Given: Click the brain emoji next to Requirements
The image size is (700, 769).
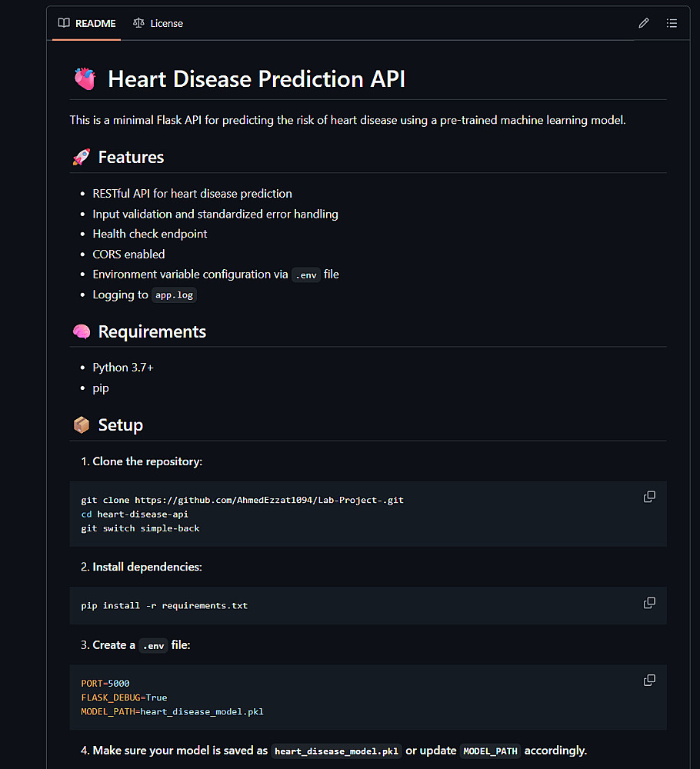Looking at the screenshot, I should pos(81,332).
